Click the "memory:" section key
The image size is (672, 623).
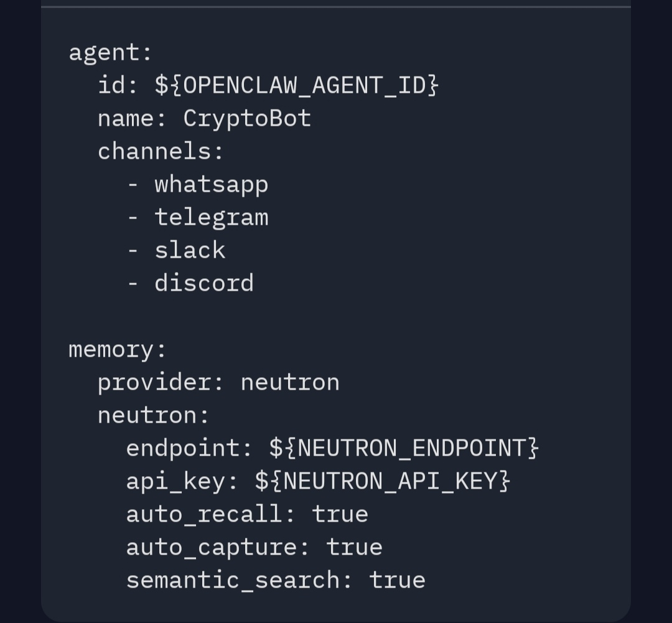(118, 349)
